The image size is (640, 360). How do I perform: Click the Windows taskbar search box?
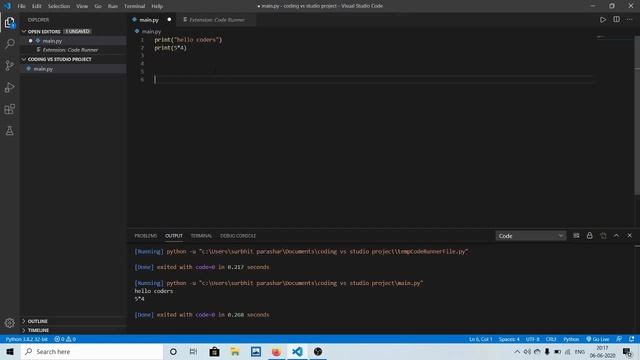pos(92,351)
